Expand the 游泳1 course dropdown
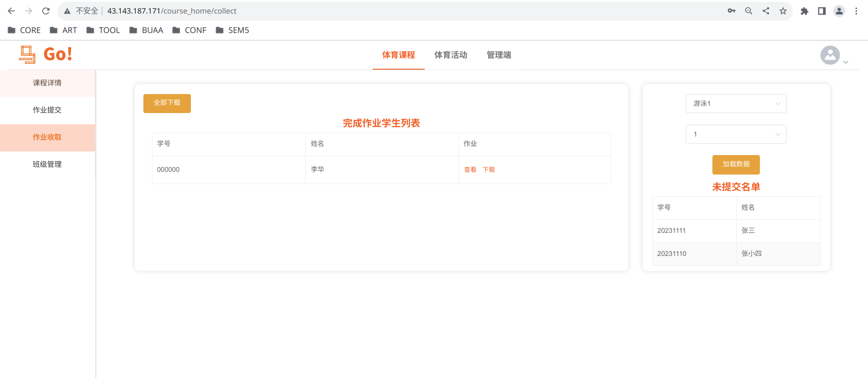 click(x=736, y=104)
